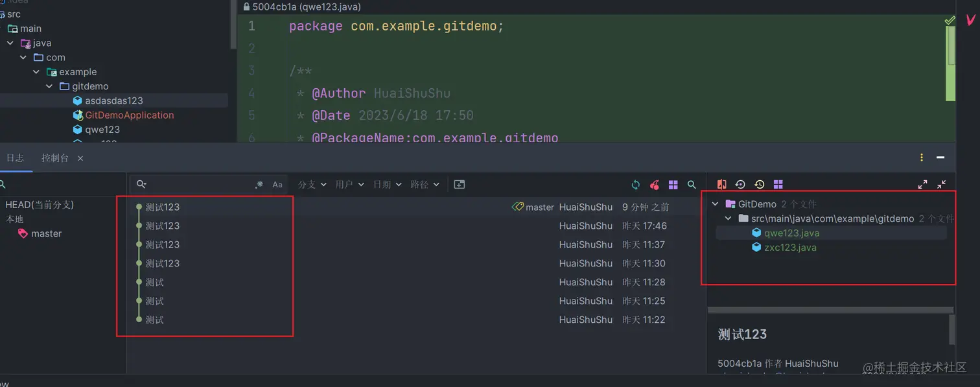Toggle match case Aa in log search
980x387 pixels.
(277, 185)
